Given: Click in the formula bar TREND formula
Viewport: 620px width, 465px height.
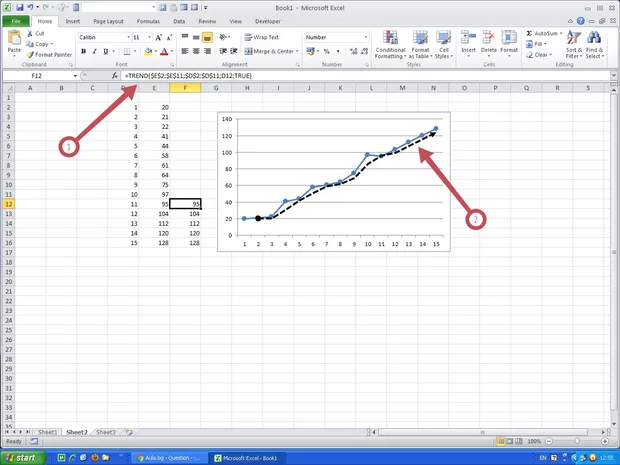Looking at the screenshot, I should 188,76.
